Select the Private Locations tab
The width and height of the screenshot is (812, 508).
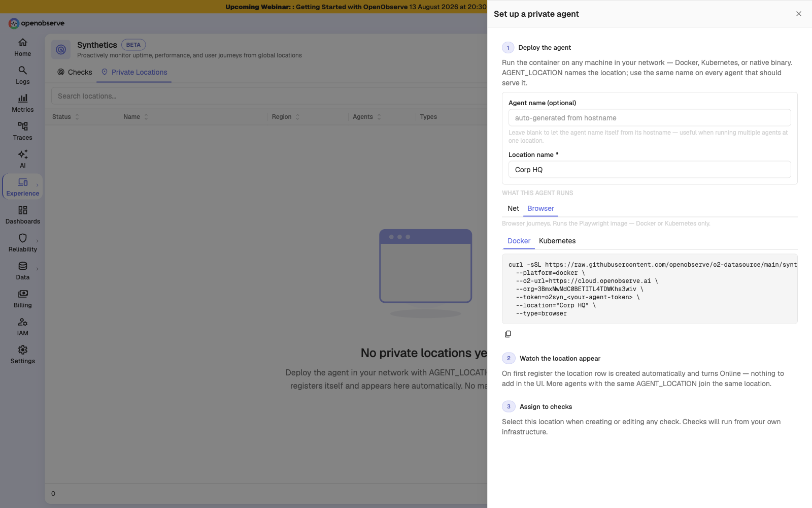[134, 72]
